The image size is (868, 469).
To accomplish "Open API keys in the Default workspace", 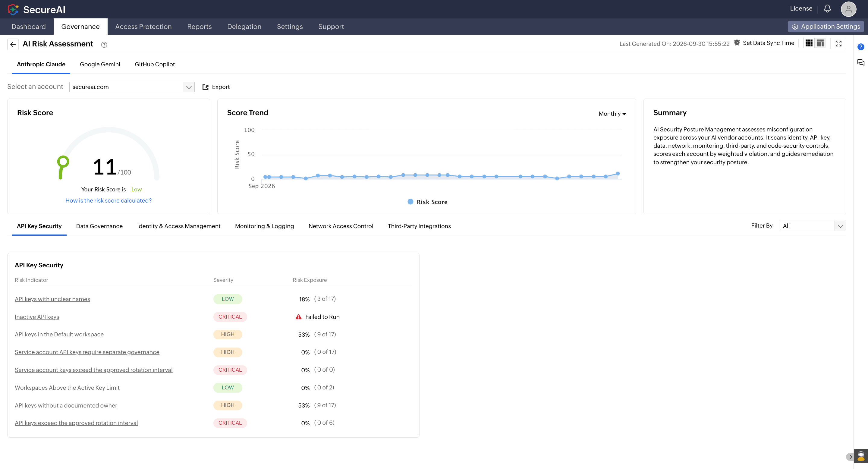I will pyautogui.click(x=59, y=335).
